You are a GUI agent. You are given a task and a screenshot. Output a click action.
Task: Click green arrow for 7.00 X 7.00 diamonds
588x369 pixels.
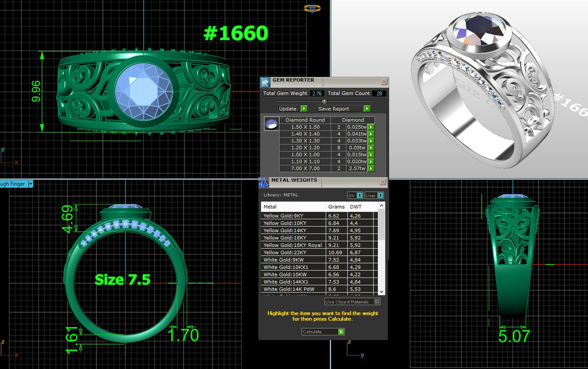[x=371, y=168]
